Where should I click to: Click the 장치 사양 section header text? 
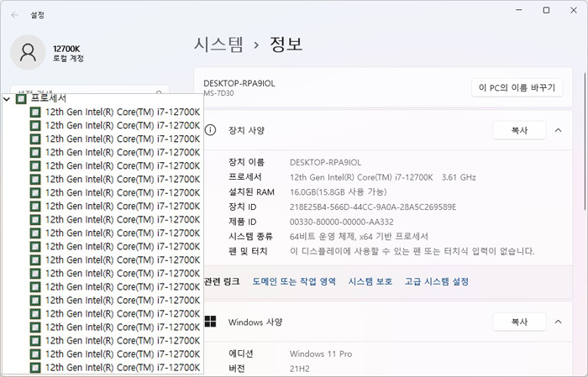(246, 130)
